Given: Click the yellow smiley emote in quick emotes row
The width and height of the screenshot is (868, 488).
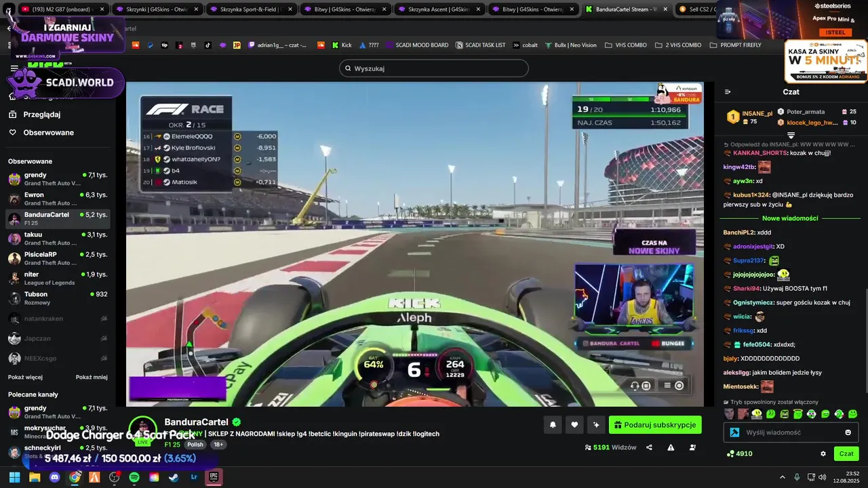Looking at the screenshot, I should (757, 414).
